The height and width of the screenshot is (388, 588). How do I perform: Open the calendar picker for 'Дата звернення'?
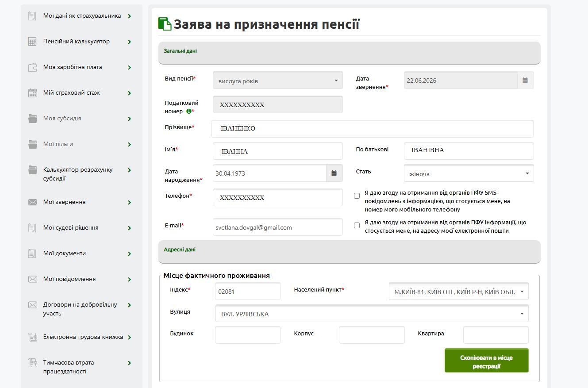coord(525,81)
